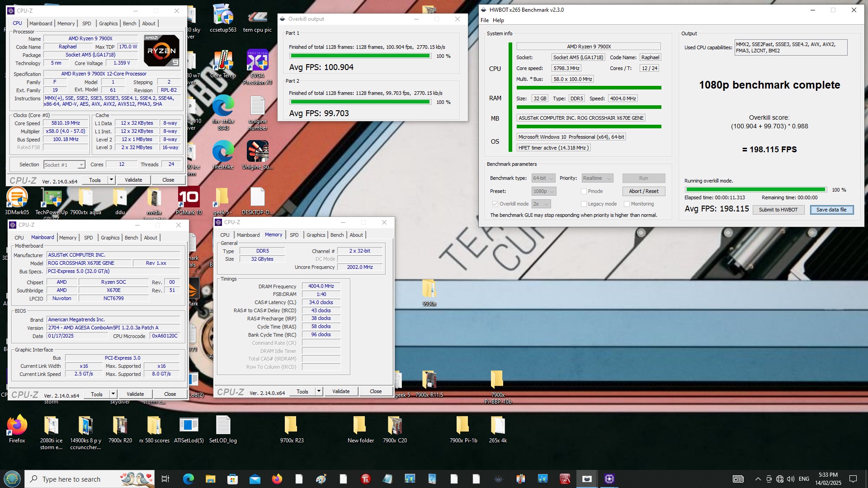Open the 9950x folder on desktop

pos(429,293)
